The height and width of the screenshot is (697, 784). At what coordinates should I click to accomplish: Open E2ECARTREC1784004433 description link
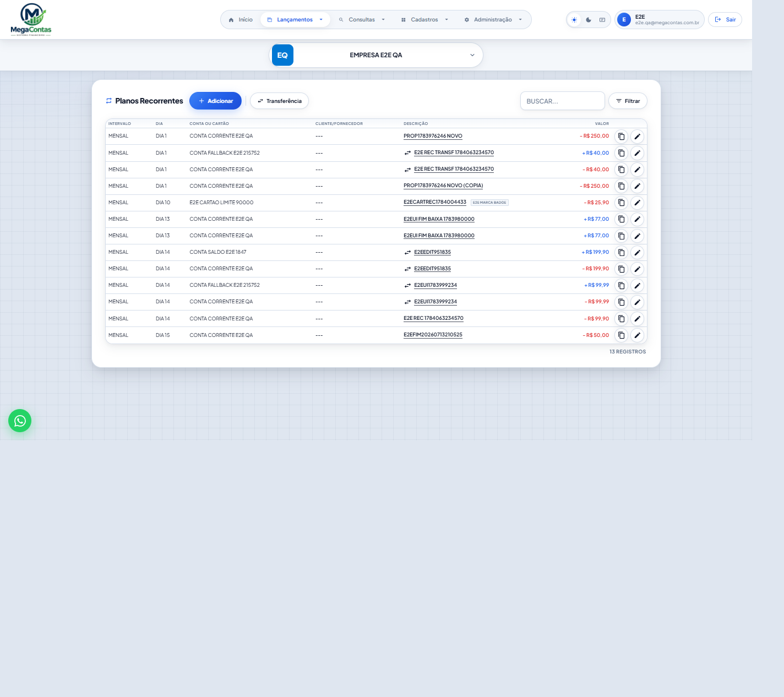(435, 202)
